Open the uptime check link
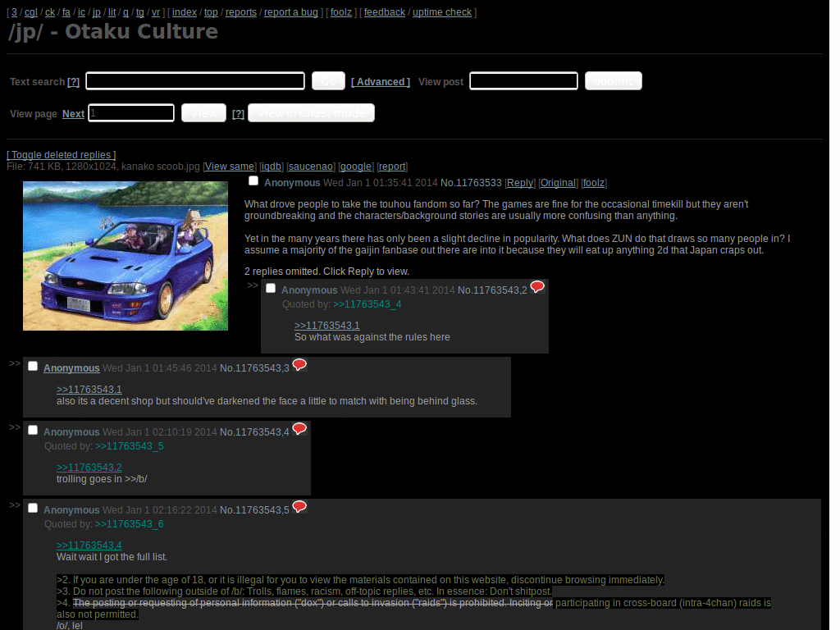This screenshot has width=840, height=630. tap(442, 12)
